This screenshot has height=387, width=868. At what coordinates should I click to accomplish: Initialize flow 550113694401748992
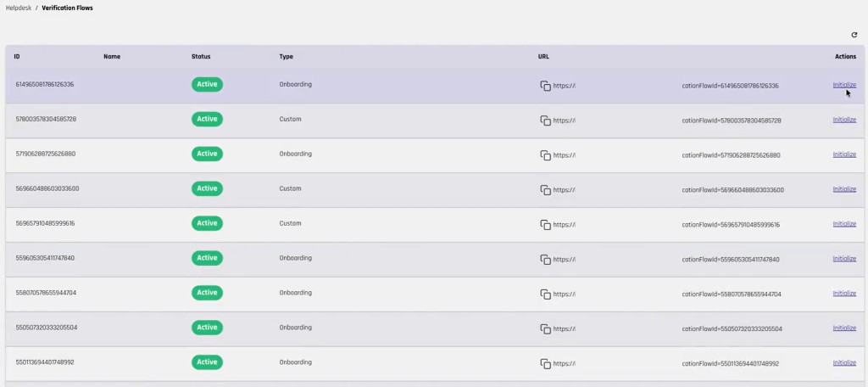[844, 362]
